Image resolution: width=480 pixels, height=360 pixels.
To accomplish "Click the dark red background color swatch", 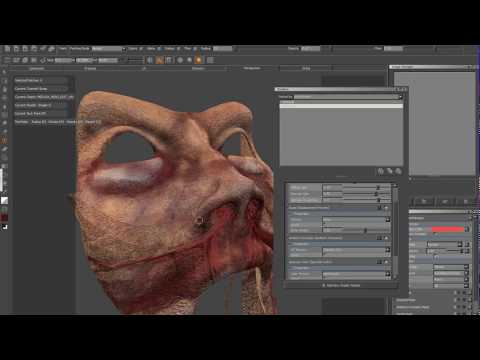I will click(x=4, y=218).
